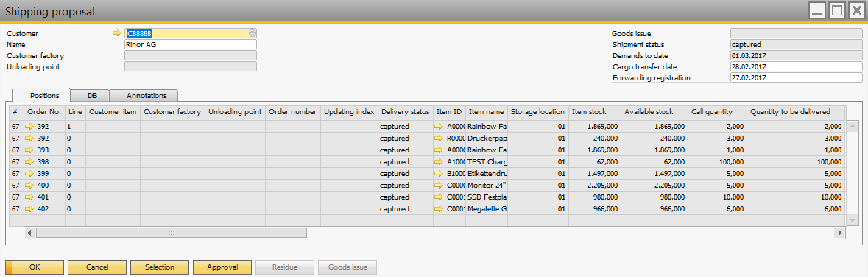Select available stock cell 966,000
The width and height of the screenshot is (868, 277).
[654, 209]
